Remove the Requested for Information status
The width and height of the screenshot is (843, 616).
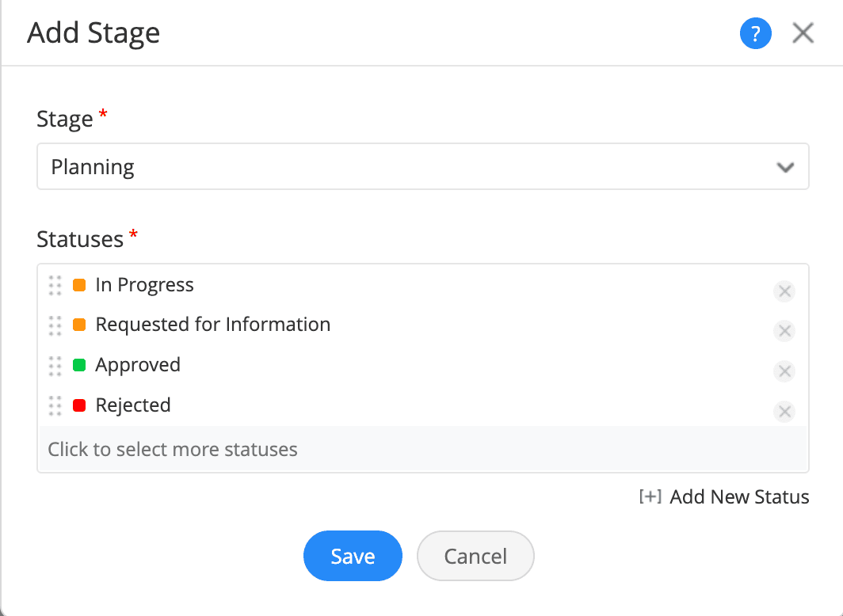pos(784,331)
